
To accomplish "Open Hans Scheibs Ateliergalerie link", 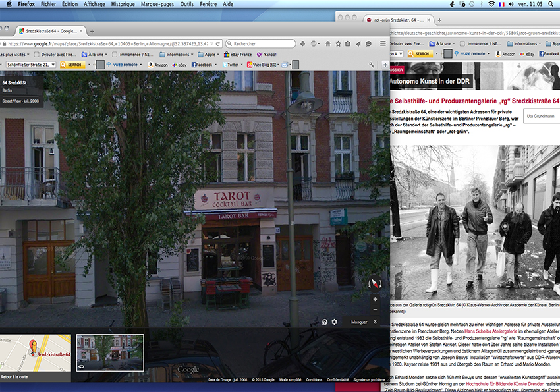I will 491,331.
